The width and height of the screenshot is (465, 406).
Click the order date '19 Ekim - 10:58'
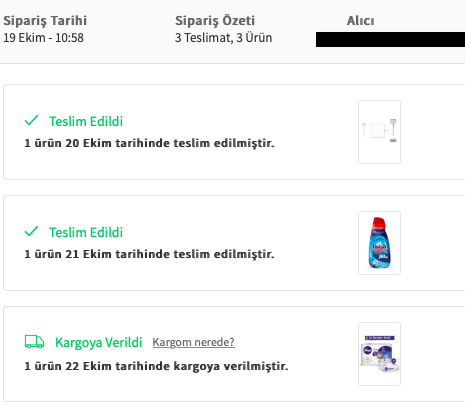[43, 38]
